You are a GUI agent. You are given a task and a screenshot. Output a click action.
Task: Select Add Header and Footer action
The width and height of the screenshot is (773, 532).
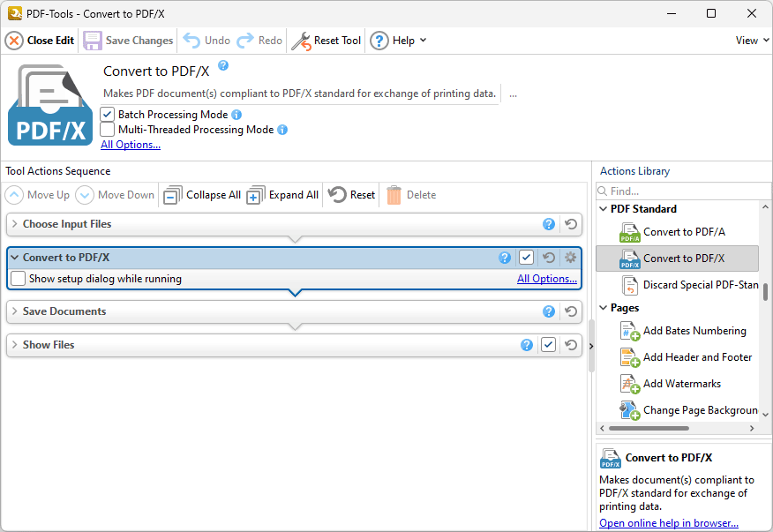678,357
